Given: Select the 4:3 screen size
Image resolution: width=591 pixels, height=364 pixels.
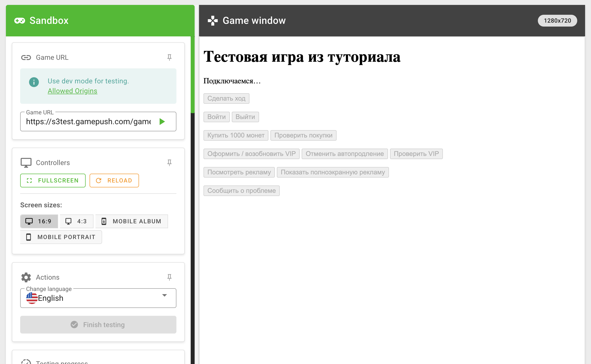Looking at the screenshot, I should [77, 221].
